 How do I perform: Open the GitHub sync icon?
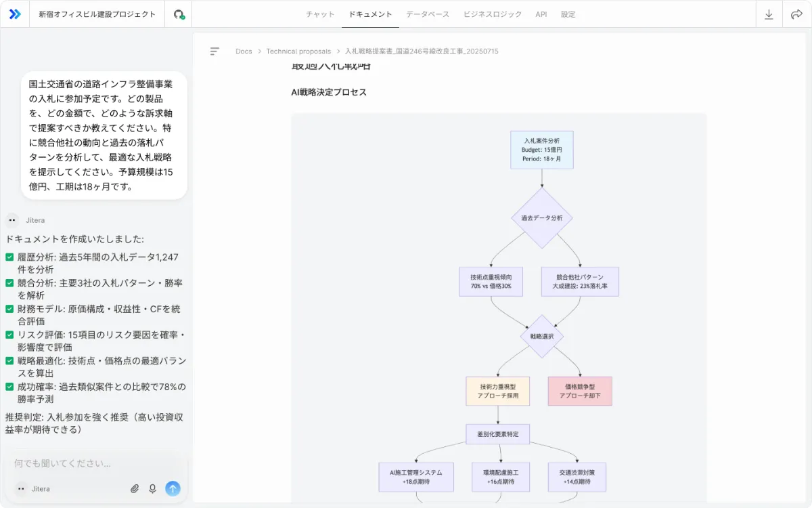179,14
